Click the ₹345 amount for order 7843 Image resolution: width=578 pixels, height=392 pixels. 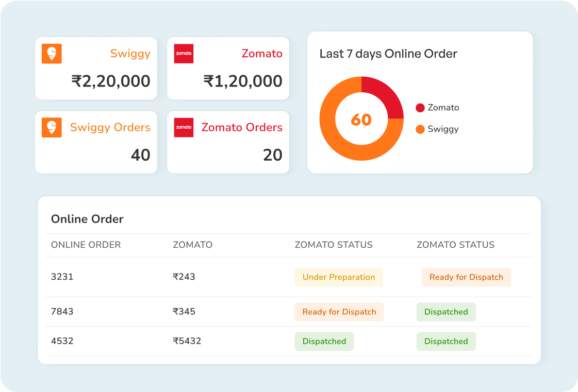point(184,312)
